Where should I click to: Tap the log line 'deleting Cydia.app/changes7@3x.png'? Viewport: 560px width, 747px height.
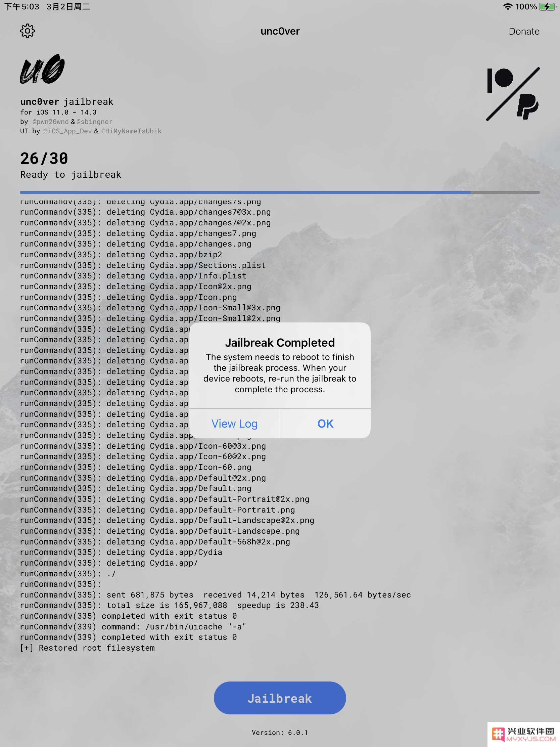click(145, 212)
